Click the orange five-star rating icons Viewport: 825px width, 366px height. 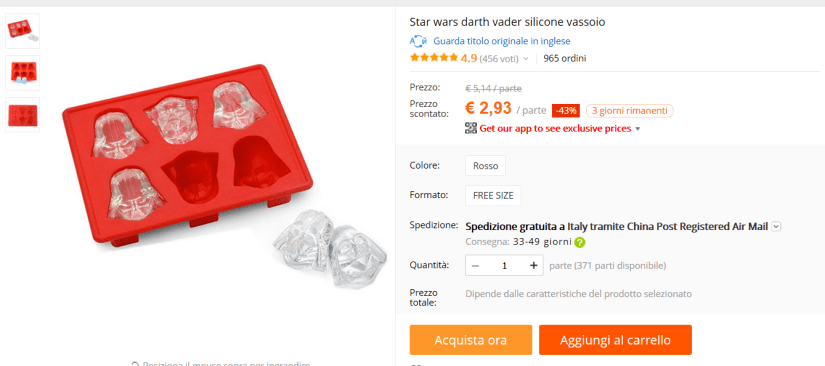(x=434, y=58)
